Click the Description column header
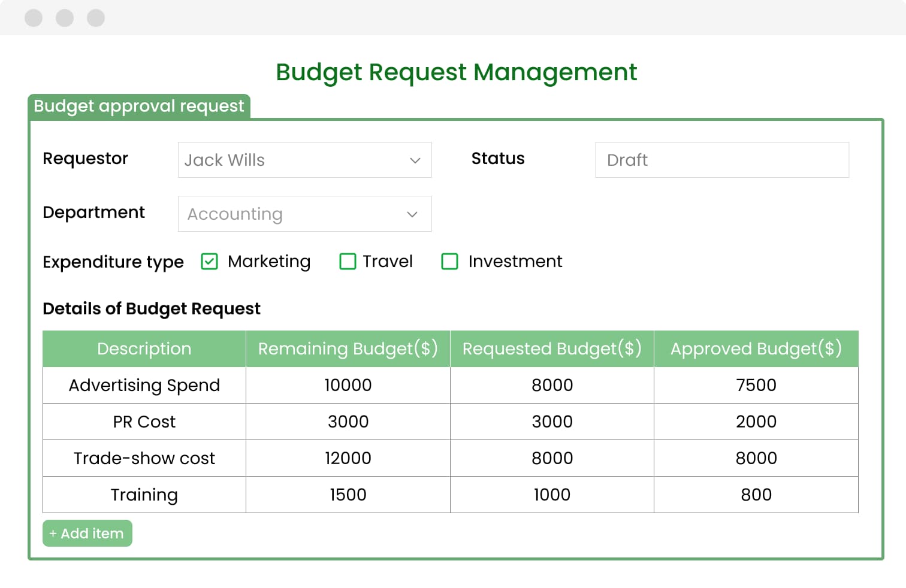Image resolution: width=906 pixels, height=588 pixels. coord(144,348)
